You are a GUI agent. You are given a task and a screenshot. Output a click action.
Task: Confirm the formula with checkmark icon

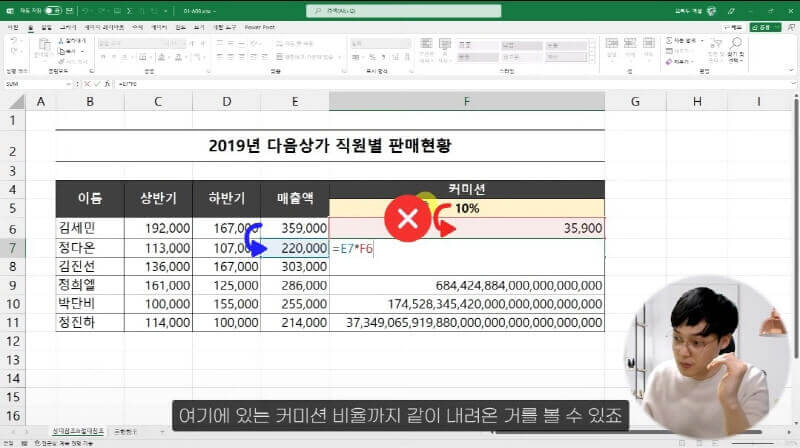coord(97,84)
